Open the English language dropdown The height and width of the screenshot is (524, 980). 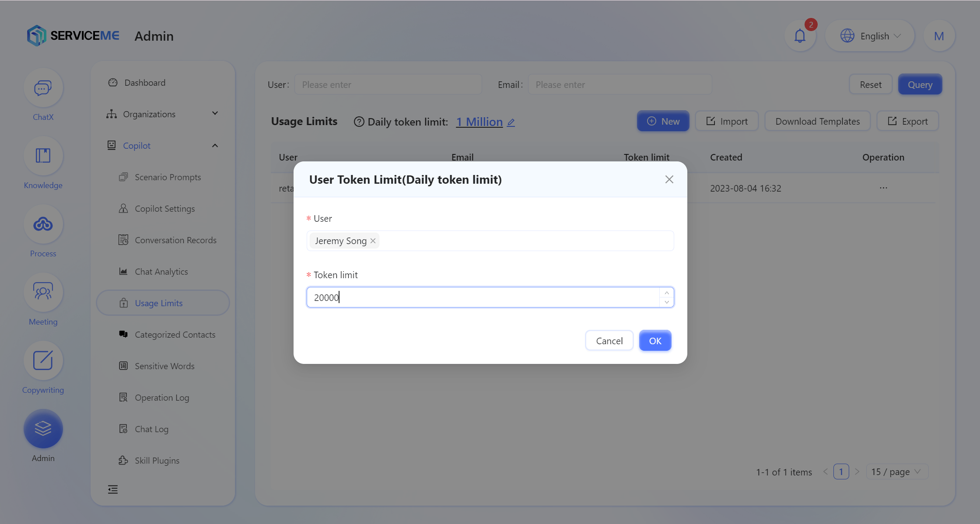[870, 36]
